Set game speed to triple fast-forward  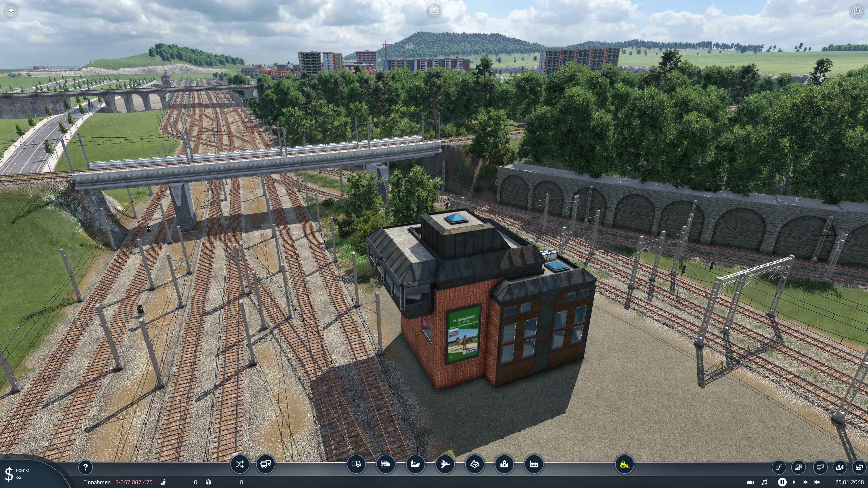pos(817,482)
